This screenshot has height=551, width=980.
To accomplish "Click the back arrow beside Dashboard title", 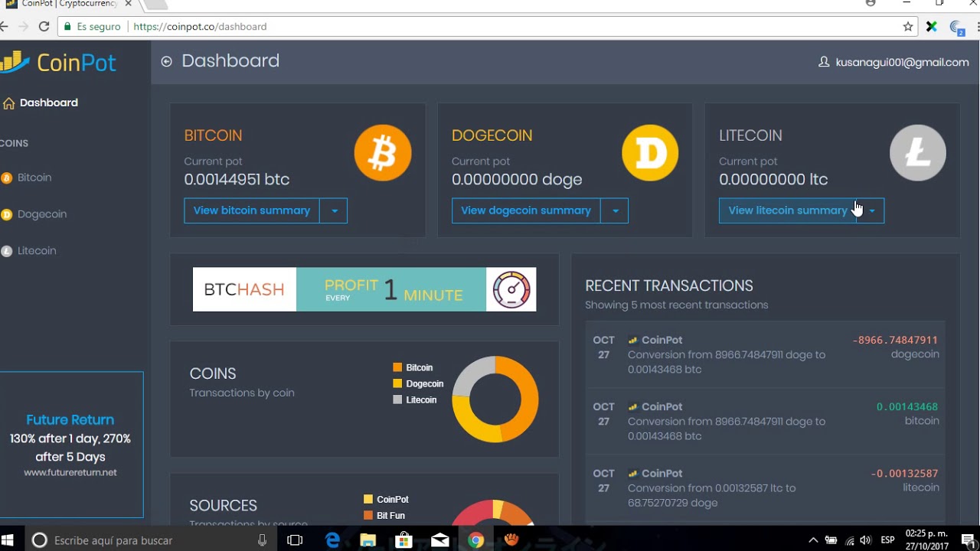I will point(166,61).
